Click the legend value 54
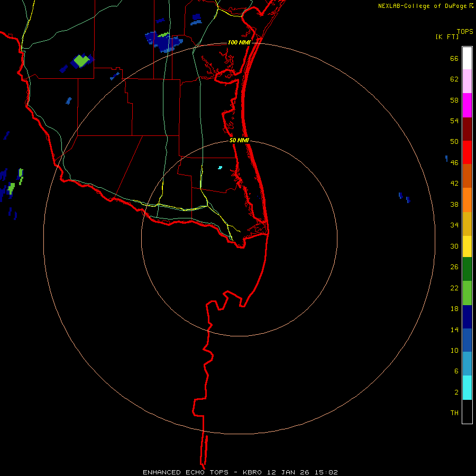476x476 pixels. click(x=454, y=121)
